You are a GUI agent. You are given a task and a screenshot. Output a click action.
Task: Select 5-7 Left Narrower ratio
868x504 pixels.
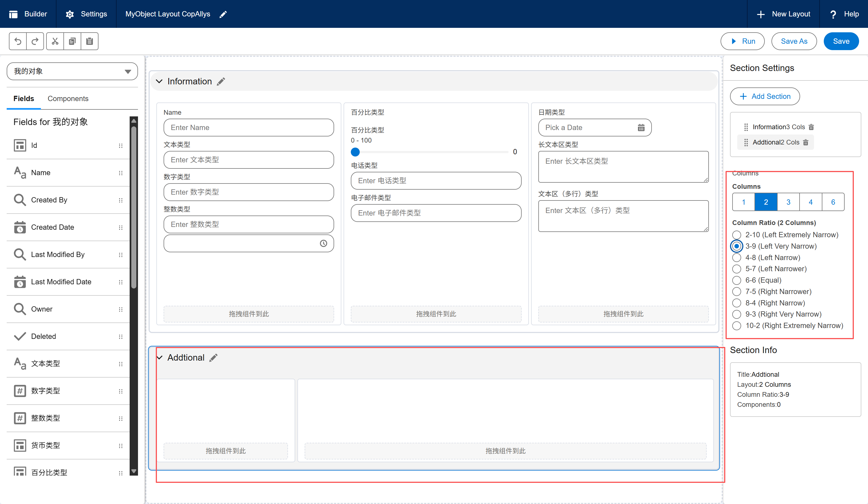pyautogui.click(x=736, y=269)
